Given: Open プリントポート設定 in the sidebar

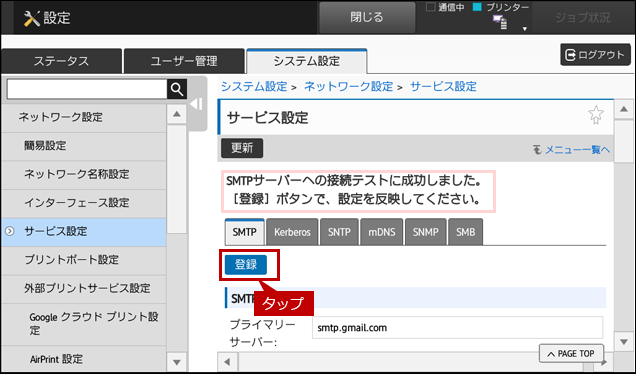Looking at the screenshot, I should pyautogui.click(x=84, y=260).
